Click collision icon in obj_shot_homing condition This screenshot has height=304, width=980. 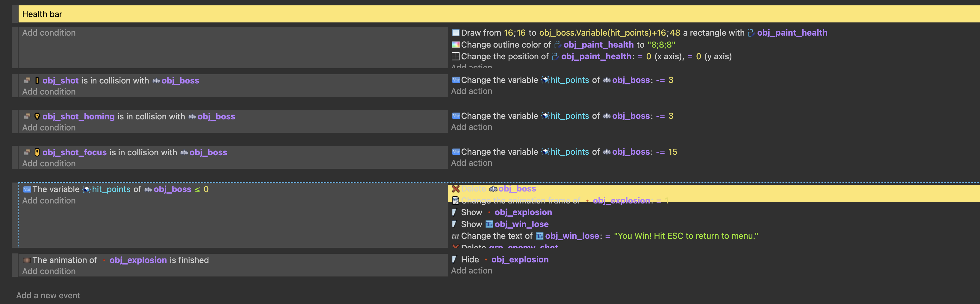[27, 116]
